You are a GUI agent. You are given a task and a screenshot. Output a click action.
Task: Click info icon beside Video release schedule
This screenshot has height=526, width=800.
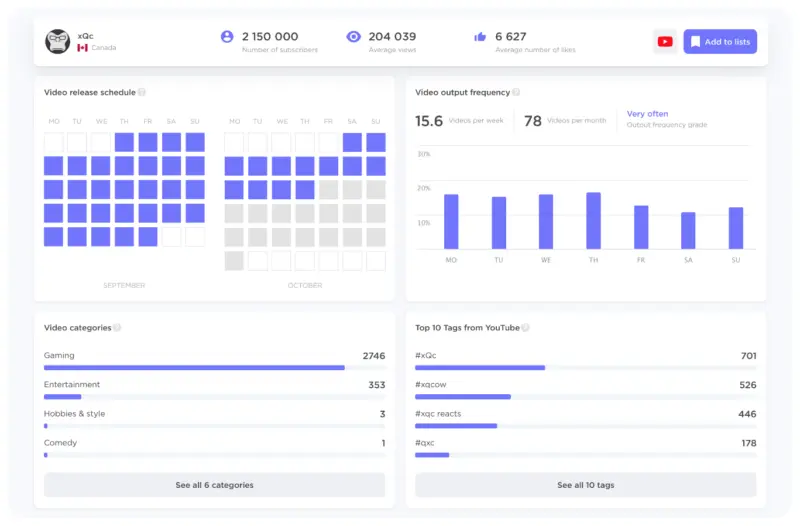pyautogui.click(x=142, y=93)
